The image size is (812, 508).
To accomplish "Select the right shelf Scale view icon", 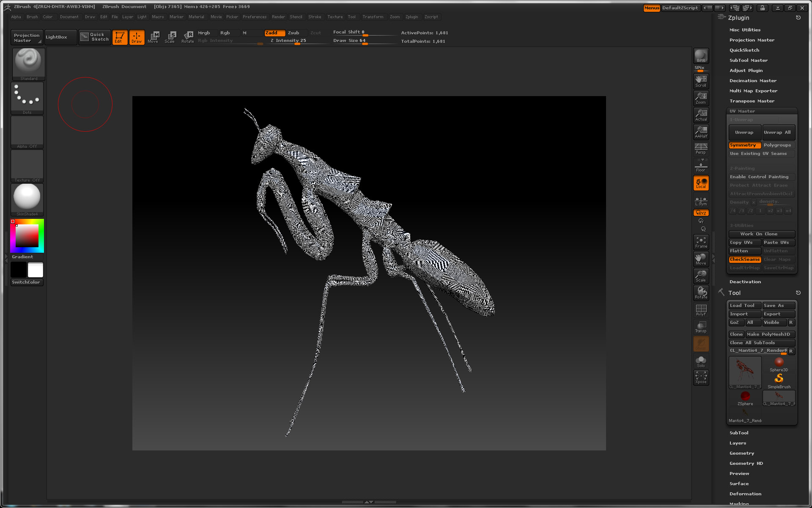I will 701,276.
